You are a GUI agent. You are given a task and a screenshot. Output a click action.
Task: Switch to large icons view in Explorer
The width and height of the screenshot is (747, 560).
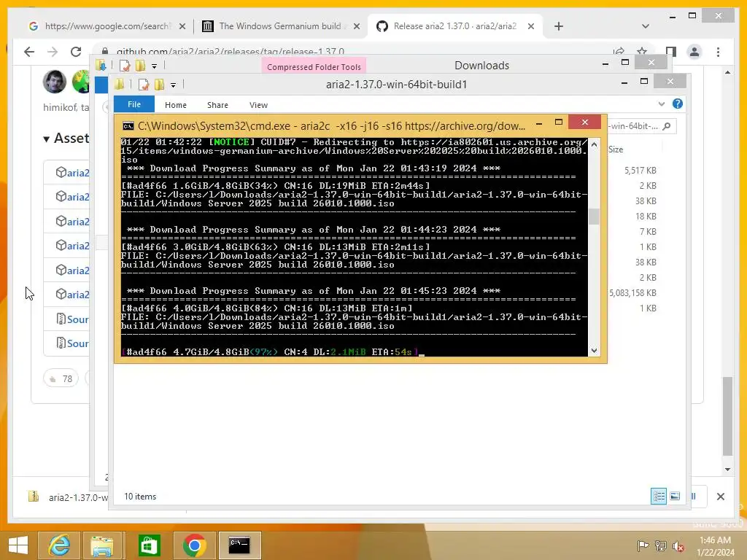[675, 496]
